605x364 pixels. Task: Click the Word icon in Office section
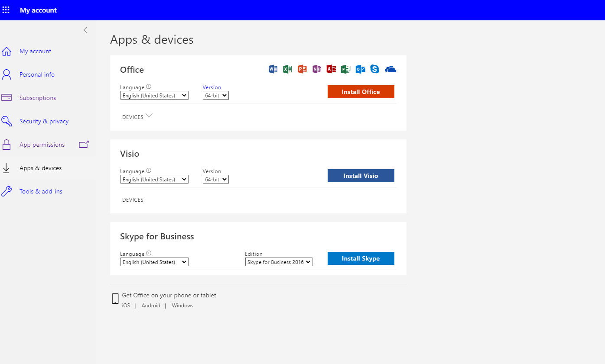pos(273,69)
